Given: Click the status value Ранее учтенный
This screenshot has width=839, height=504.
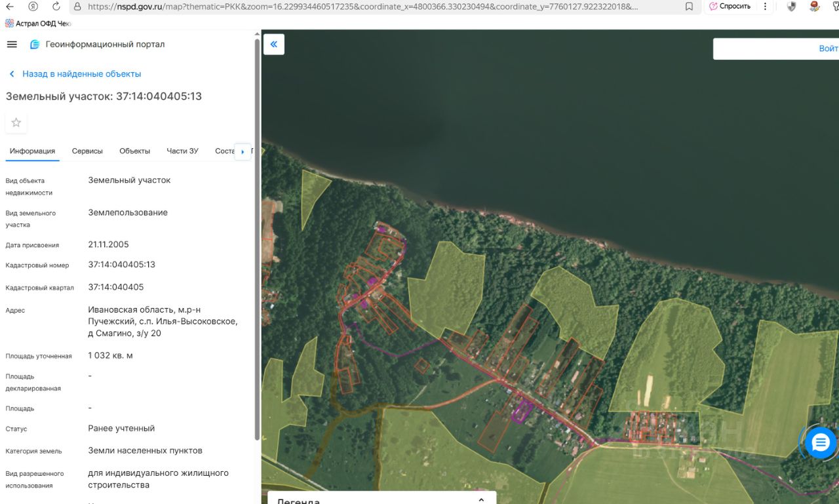Looking at the screenshot, I should (121, 429).
